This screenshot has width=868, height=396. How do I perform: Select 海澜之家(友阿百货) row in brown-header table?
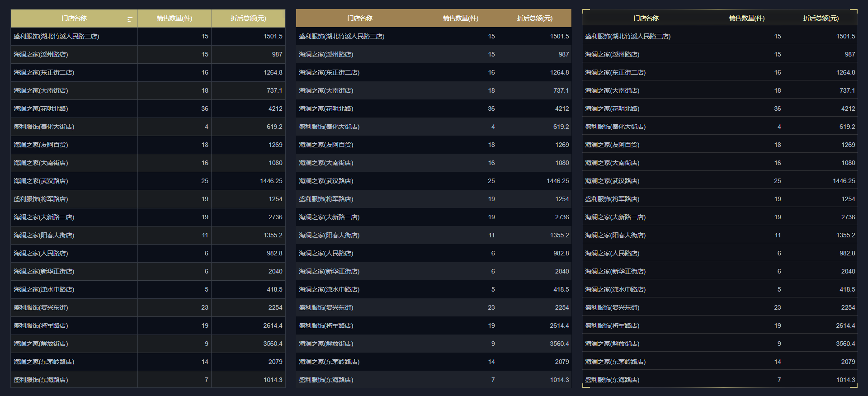pyautogui.click(x=326, y=145)
